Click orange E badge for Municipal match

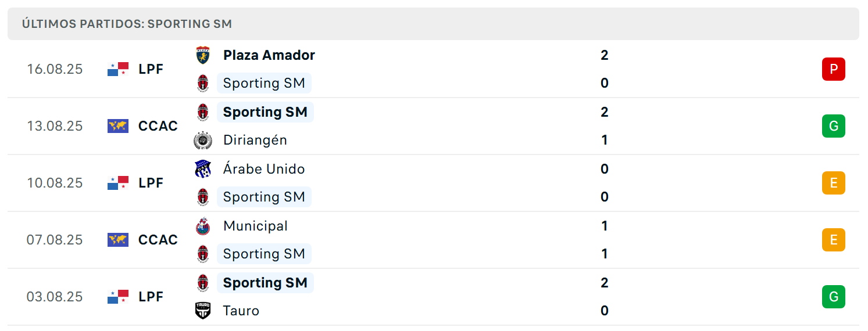pyautogui.click(x=833, y=240)
